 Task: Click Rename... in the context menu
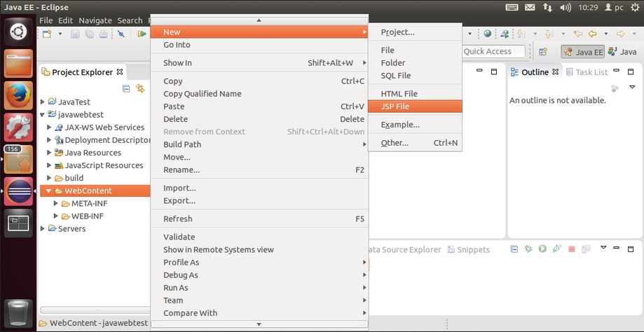(x=259, y=170)
